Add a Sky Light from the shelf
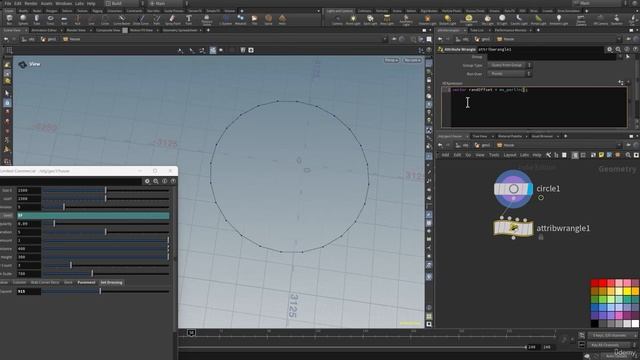This screenshot has width=640, height=360. click(x=487, y=19)
